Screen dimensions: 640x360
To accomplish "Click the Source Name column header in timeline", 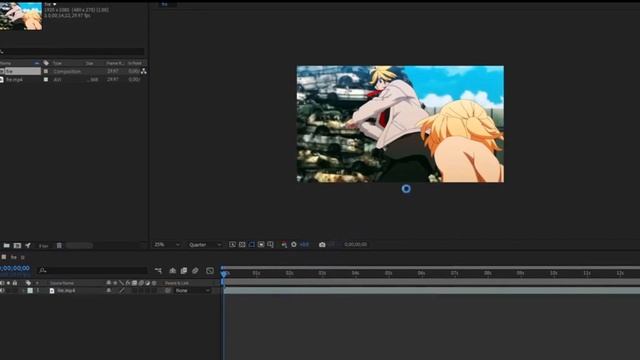I will click(62, 283).
